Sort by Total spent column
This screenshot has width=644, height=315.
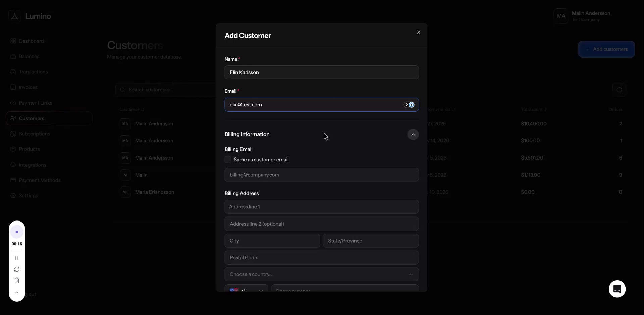(534, 110)
